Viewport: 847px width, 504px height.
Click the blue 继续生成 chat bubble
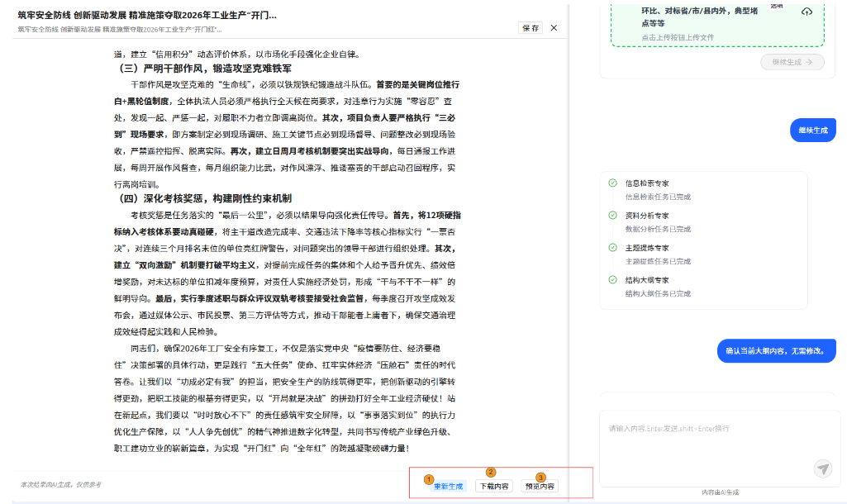coord(812,131)
